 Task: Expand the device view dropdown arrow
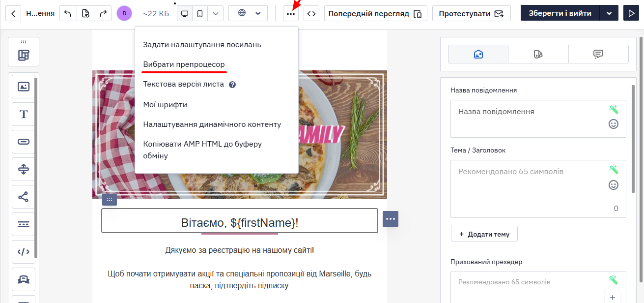click(215, 13)
